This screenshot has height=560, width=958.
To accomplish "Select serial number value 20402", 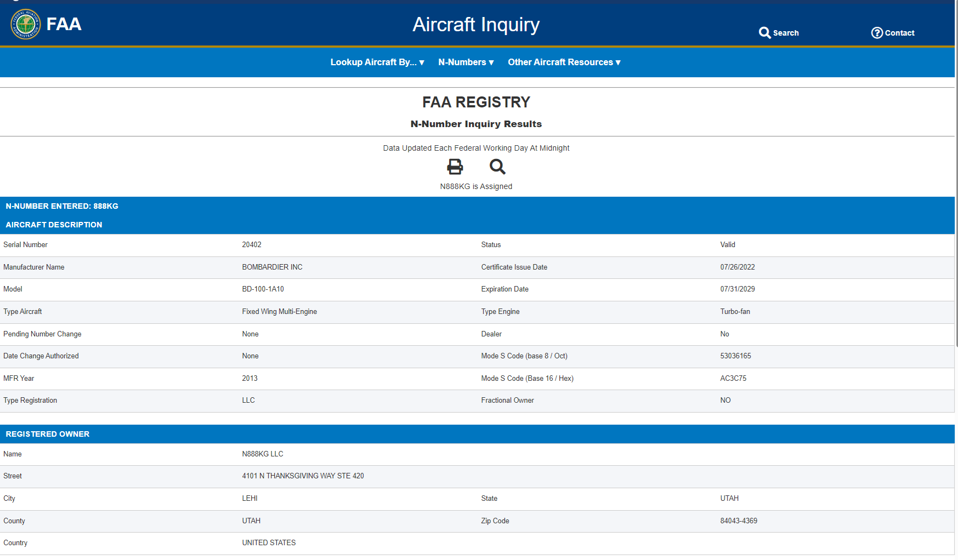I will click(x=252, y=245).
